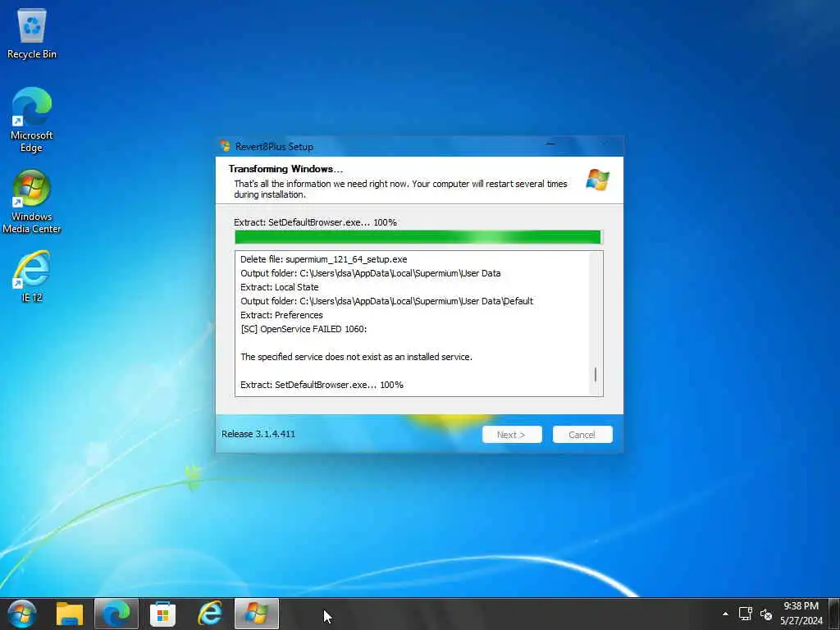The image size is (840, 630).
Task: Open File Explorer from the taskbar
Action: pyautogui.click(x=70, y=614)
